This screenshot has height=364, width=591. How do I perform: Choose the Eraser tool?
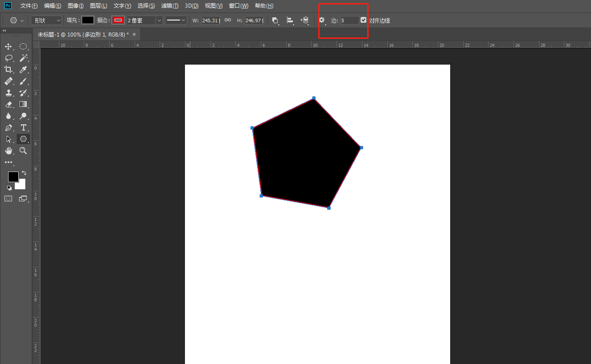click(8, 104)
